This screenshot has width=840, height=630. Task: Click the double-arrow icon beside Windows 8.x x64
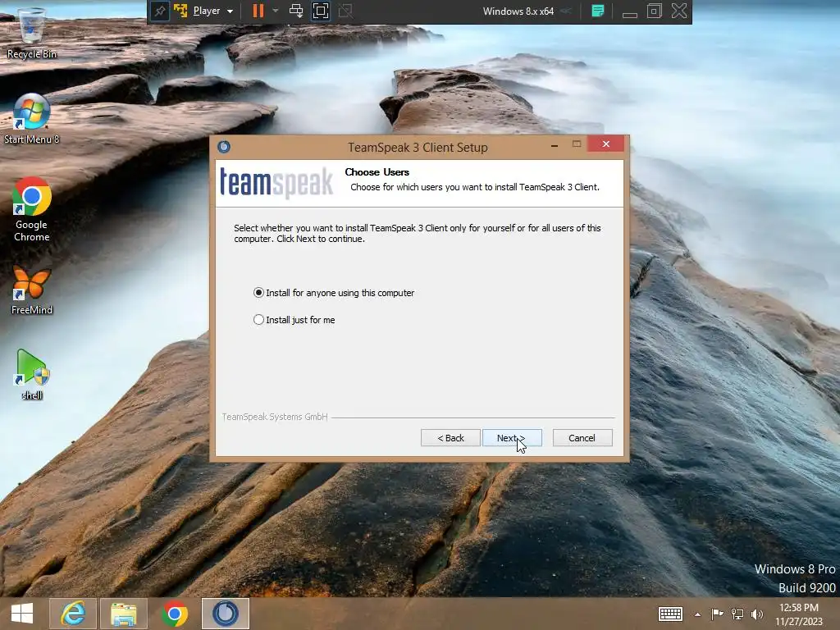(x=566, y=11)
